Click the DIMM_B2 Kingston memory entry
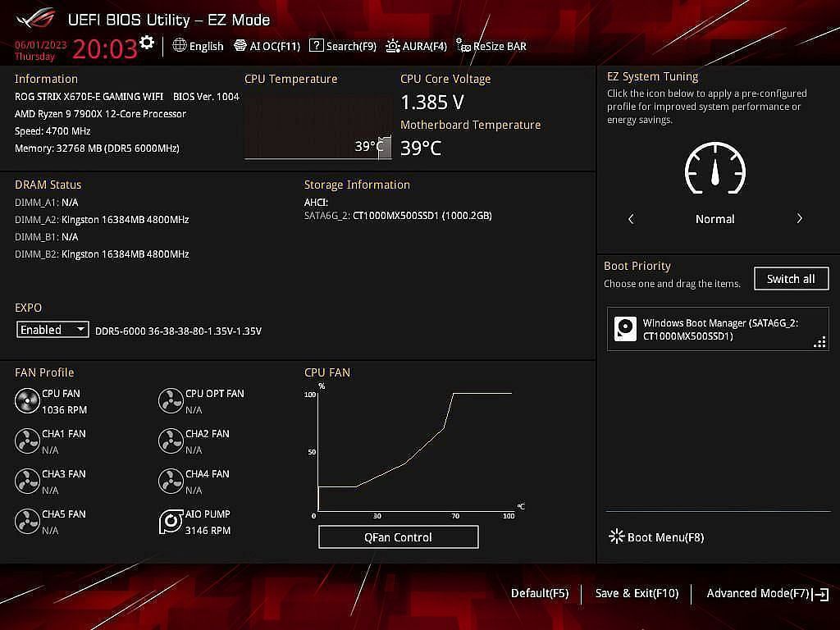This screenshot has width=840, height=630. coord(102,254)
